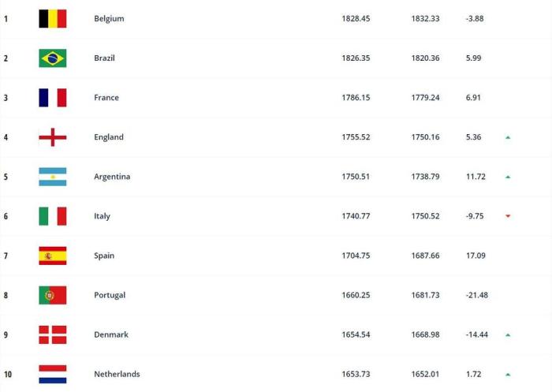The height and width of the screenshot is (392, 552).
Task: Click the Belgium flag icon
Action: (x=53, y=19)
